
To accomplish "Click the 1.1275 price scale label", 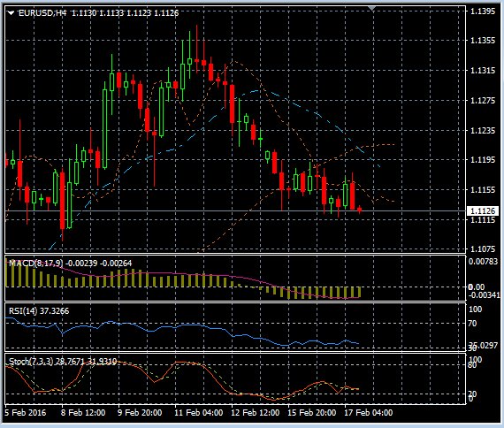I will [483, 101].
